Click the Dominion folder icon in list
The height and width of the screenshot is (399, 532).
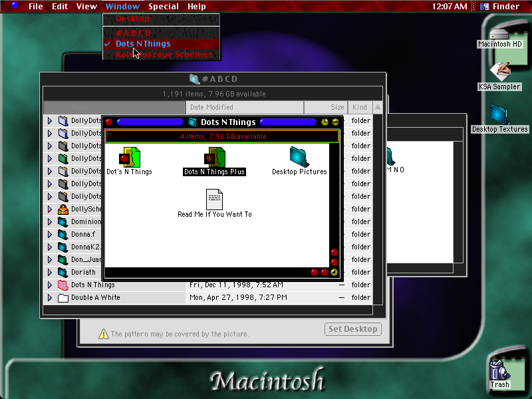click(x=63, y=222)
